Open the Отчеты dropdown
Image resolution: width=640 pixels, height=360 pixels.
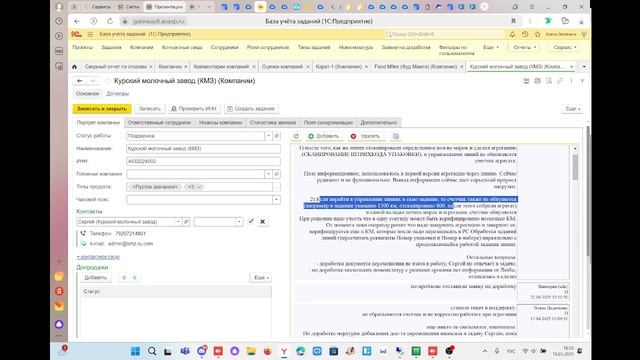click(x=524, y=47)
